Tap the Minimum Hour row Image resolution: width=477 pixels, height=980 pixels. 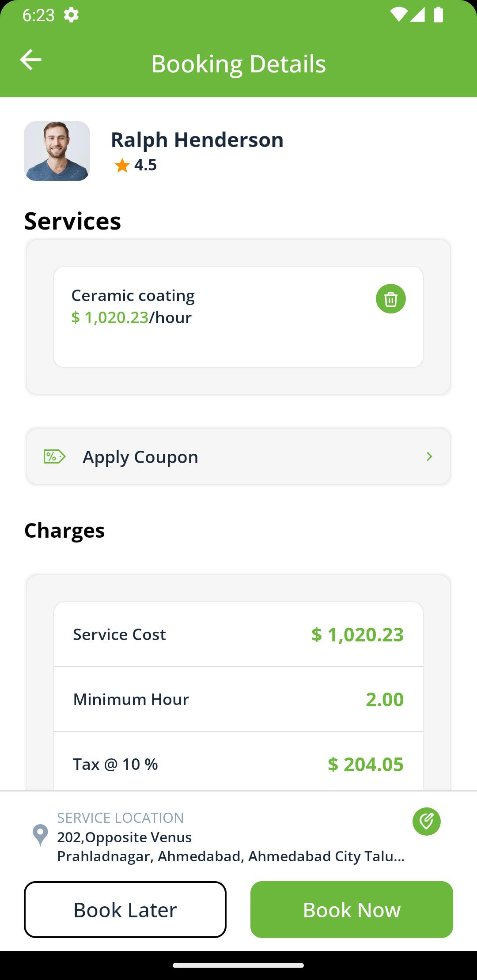pyautogui.click(x=238, y=699)
